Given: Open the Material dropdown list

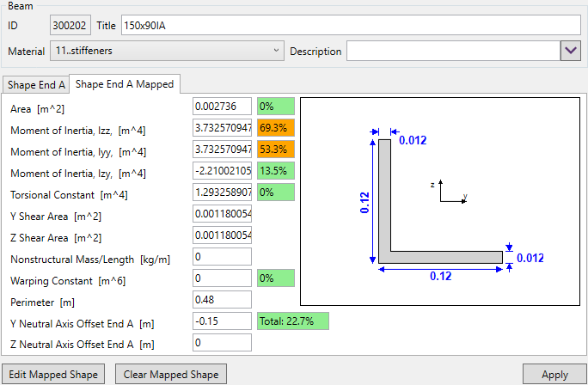Looking at the screenshot, I should tap(167, 52).
